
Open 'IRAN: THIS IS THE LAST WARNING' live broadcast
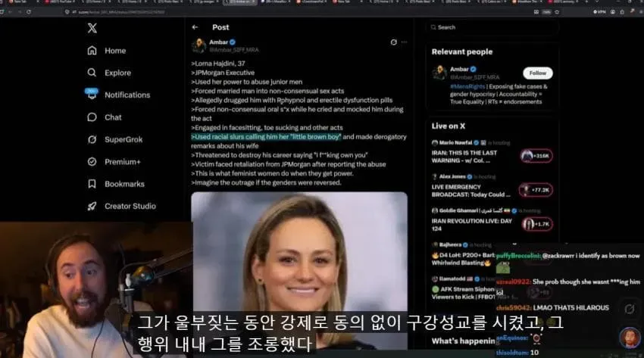coord(464,157)
